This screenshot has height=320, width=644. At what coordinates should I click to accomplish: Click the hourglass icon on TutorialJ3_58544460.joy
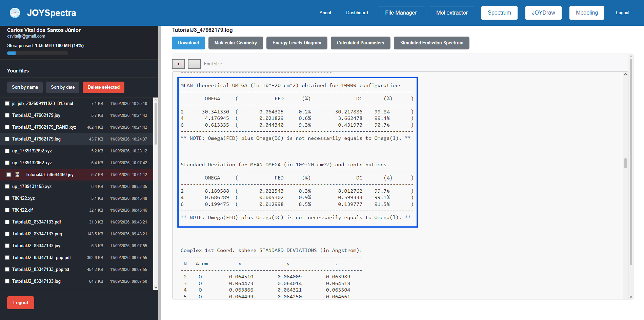pyautogui.click(x=17, y=175)
